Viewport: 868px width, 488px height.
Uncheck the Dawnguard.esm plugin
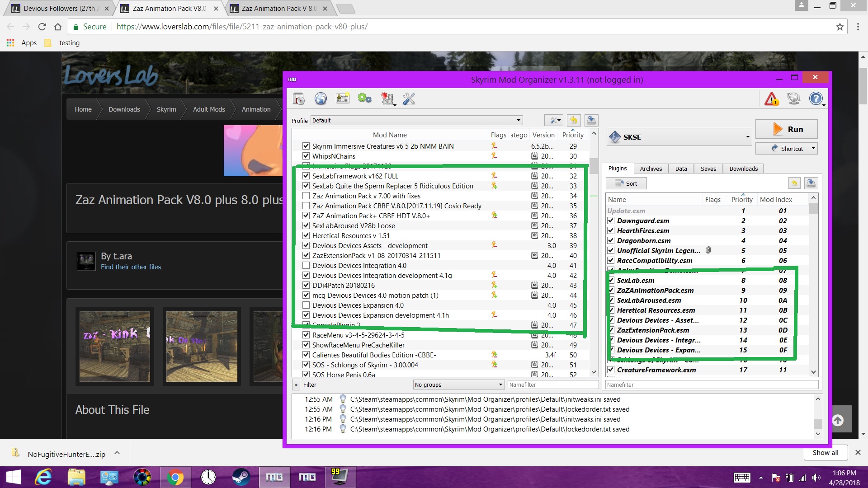[x=611, y=221]
